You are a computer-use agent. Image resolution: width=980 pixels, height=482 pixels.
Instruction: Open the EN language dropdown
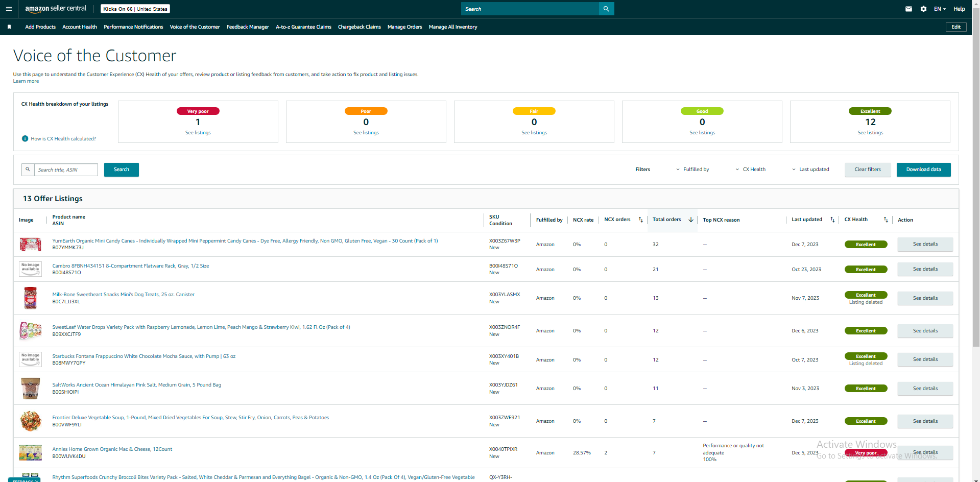point(940,9)
